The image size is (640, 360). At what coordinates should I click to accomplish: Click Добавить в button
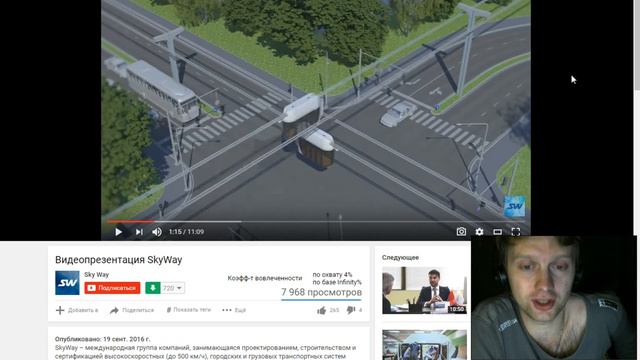77,310
